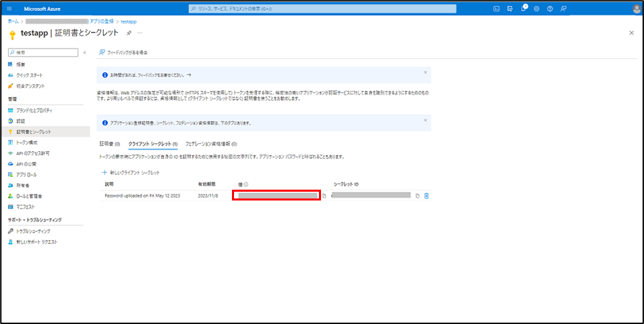
Task: Follow the feedback banner arrow link
Action: pos(189,75)
